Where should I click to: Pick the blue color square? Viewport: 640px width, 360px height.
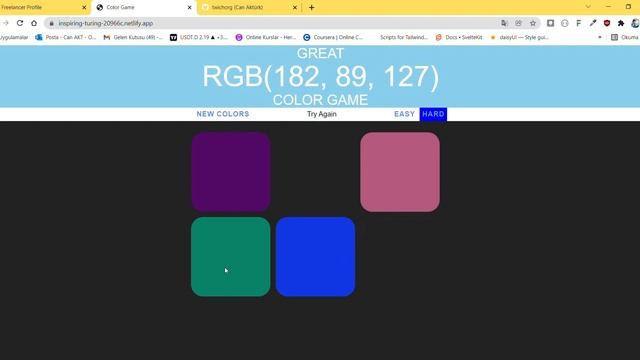coord(316,257)
